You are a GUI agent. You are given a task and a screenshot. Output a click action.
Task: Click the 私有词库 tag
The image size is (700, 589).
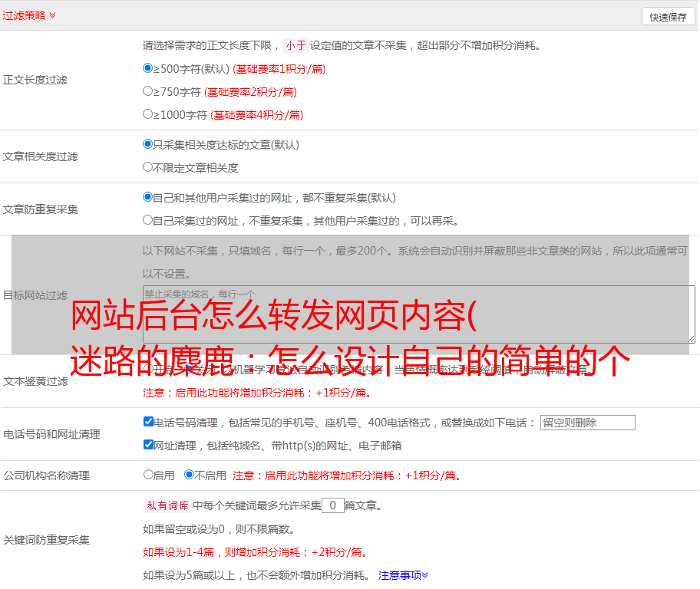point(167,505)
